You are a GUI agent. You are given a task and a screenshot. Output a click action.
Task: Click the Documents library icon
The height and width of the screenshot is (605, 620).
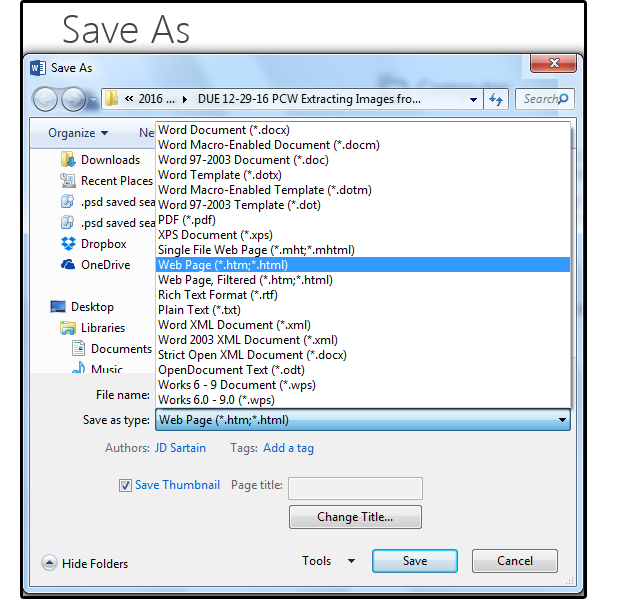click(78, 348)
